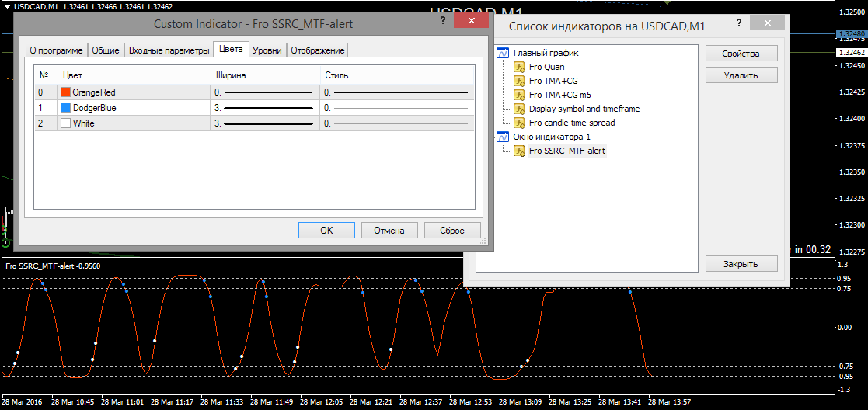
Task: Click the OrangeRed color swatch
Action: click(x=65, y=92)
